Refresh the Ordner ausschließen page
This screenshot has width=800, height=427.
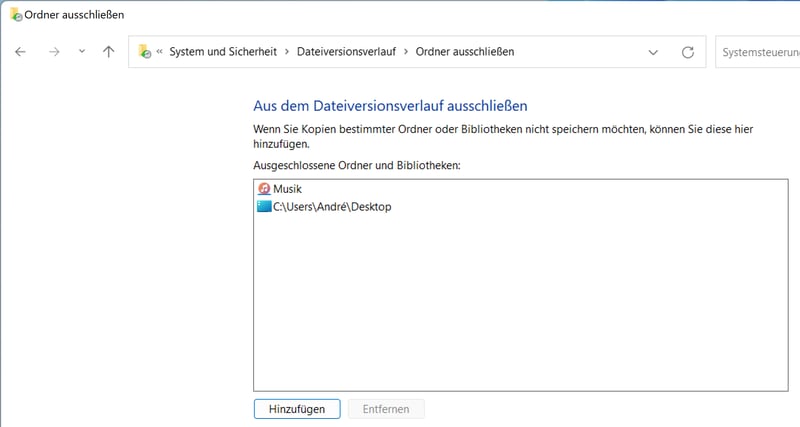point(688,52)
